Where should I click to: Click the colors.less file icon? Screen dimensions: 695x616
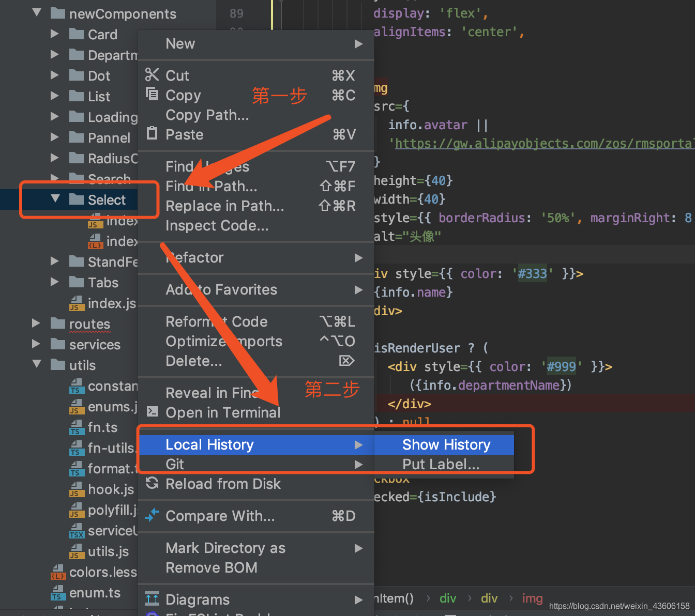coord(58,572)
